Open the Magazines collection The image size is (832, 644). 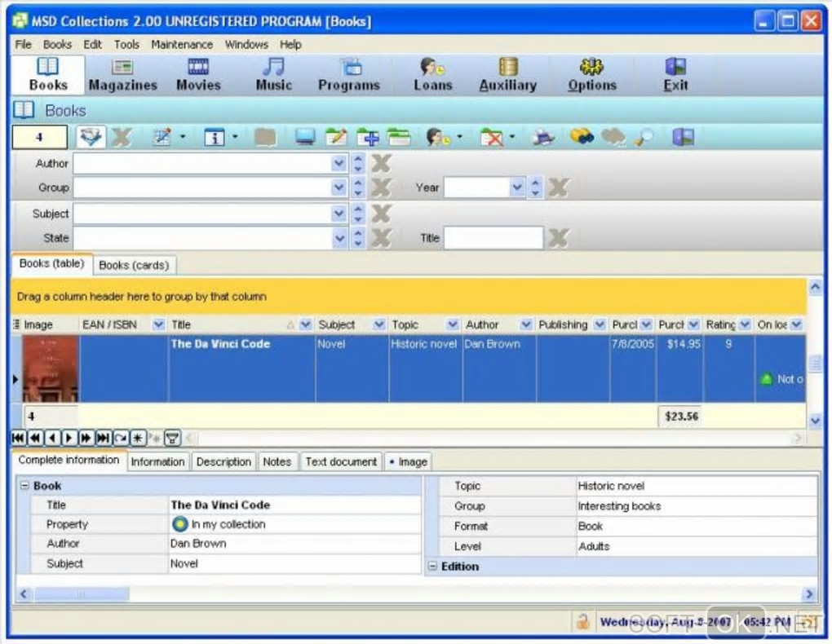122,75
